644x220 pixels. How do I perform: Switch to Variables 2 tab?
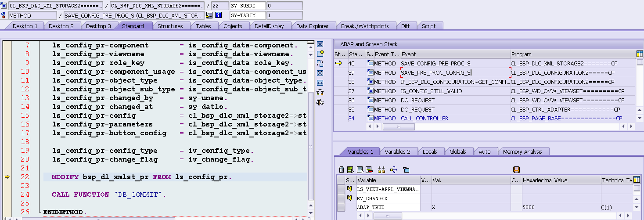[x=397, y=151]
